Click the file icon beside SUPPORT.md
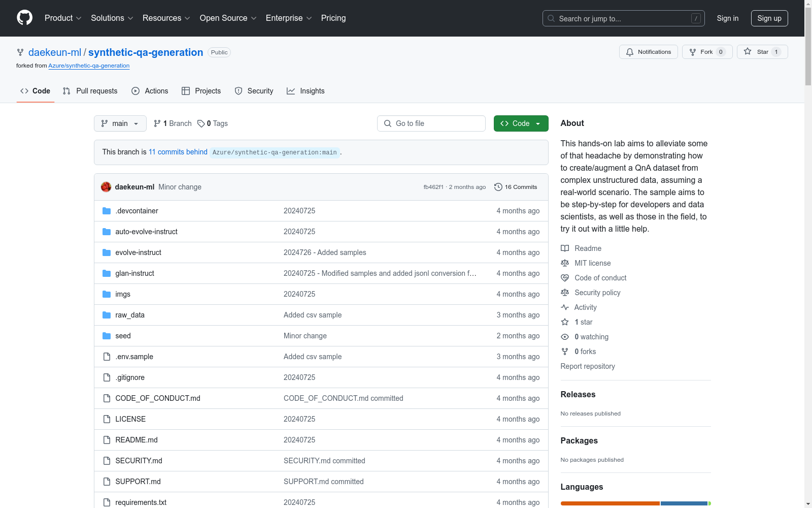Viewport: 812px width, 508px height. tap(107, 482)
